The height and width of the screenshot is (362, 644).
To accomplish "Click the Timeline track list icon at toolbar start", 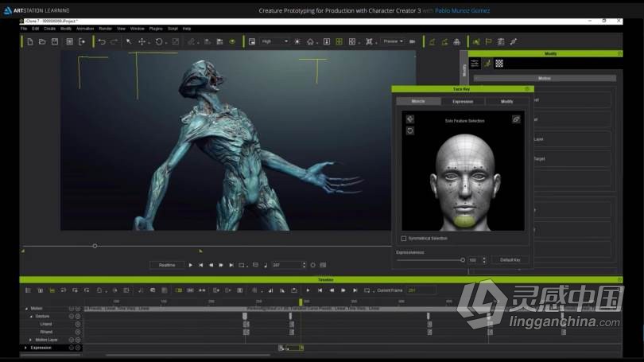I will coord(28,290).
